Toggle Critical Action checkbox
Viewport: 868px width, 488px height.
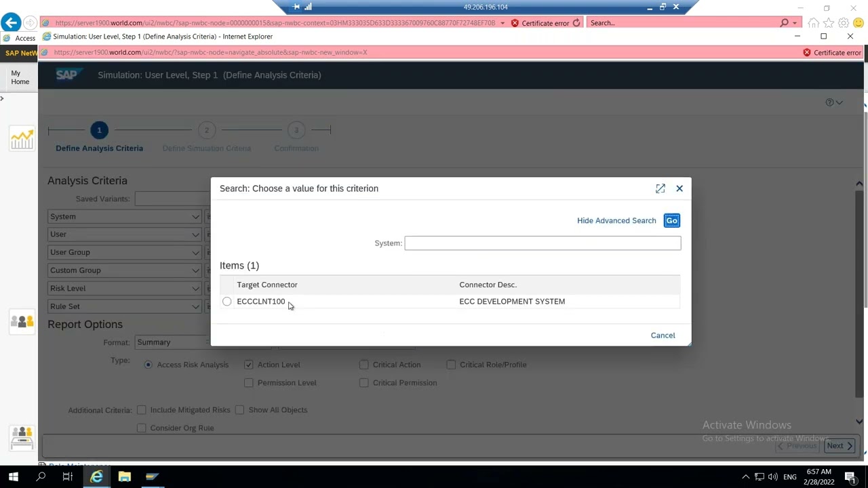coord(363,365)
